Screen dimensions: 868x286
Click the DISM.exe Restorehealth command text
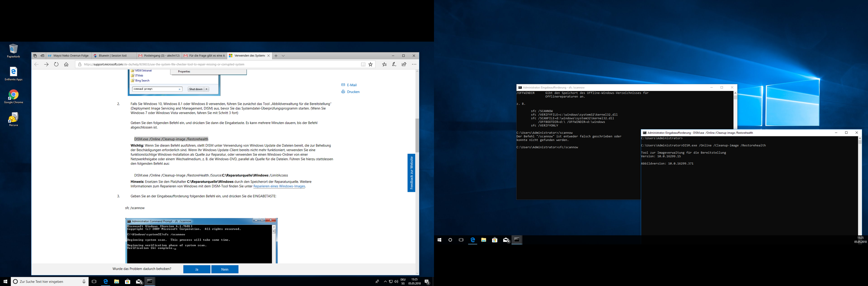pyautogui.click(x=171, y=139)
